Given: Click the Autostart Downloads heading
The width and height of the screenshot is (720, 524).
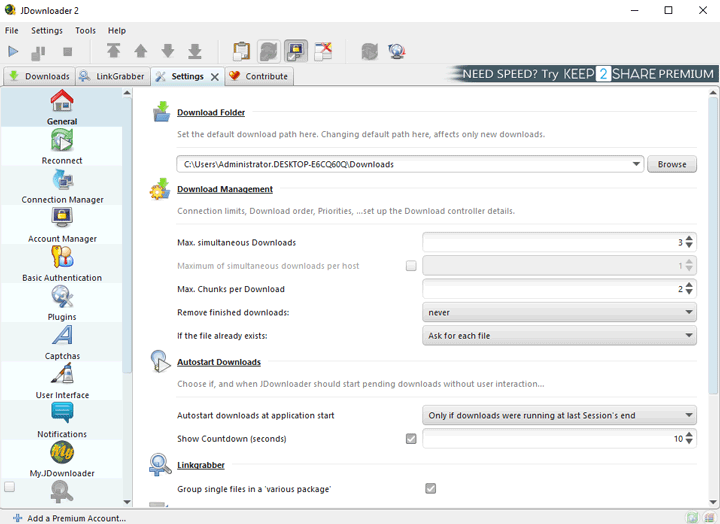Looking at the screenshot, I should [x=219, y=362].
